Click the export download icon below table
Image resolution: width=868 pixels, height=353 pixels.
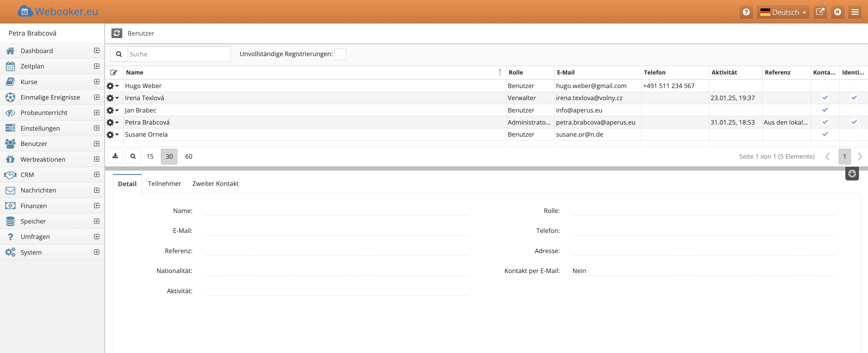[115, 156]
